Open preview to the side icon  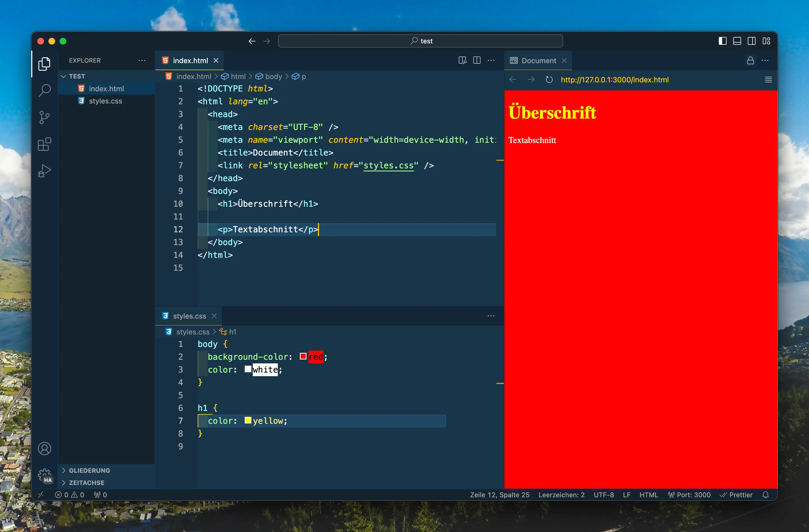(462, 60)
